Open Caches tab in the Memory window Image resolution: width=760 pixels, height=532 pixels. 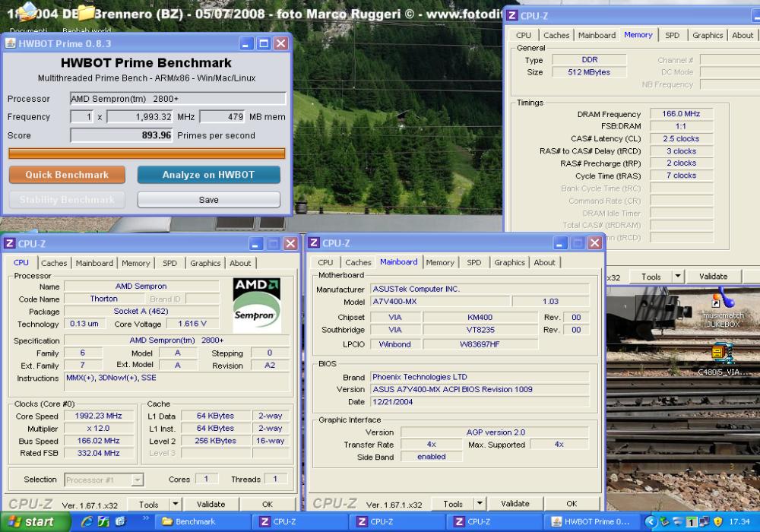556,35
